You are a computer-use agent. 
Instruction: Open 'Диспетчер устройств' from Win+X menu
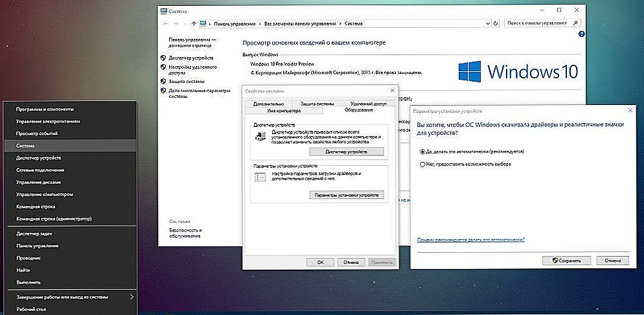[69, 157]
